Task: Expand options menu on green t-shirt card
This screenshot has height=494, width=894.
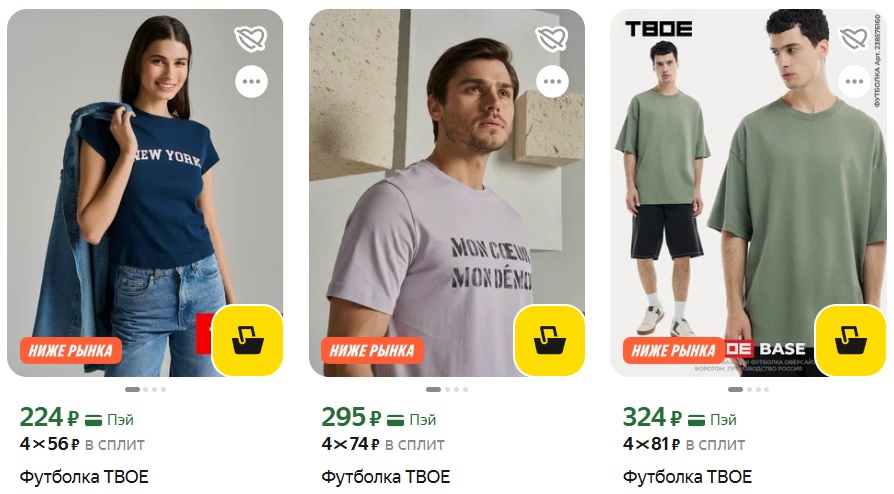Action: tap(854, 82)
